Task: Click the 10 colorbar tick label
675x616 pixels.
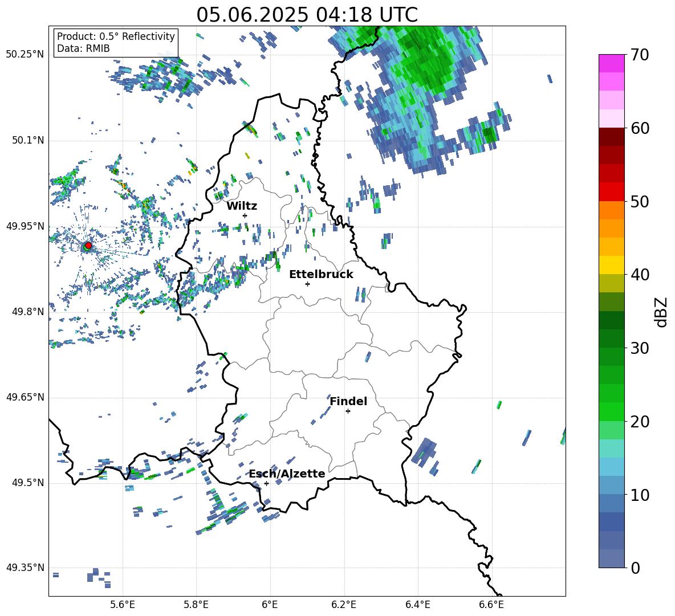Action: click(x=640, y=495)
